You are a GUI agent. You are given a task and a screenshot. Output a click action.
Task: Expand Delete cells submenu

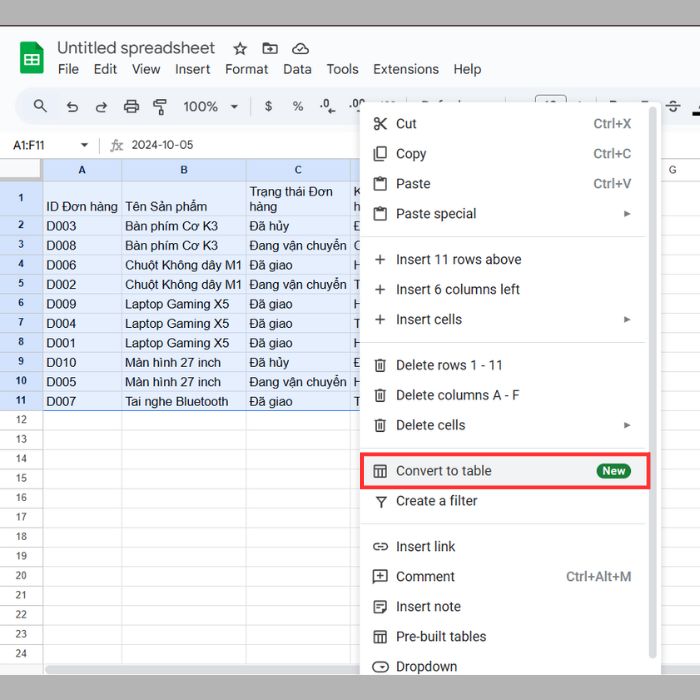point(504,425)
